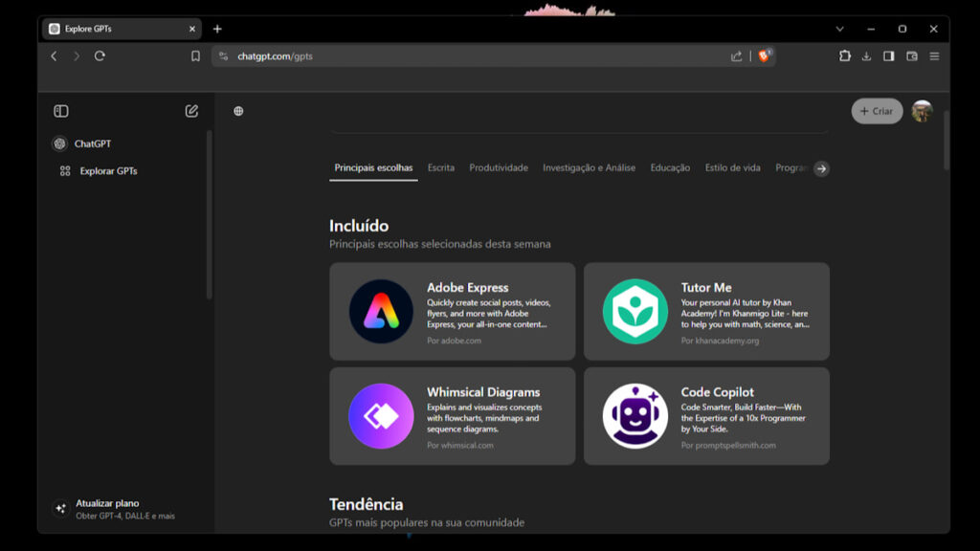Start a new chat with pencil icon

coord(191,111)
